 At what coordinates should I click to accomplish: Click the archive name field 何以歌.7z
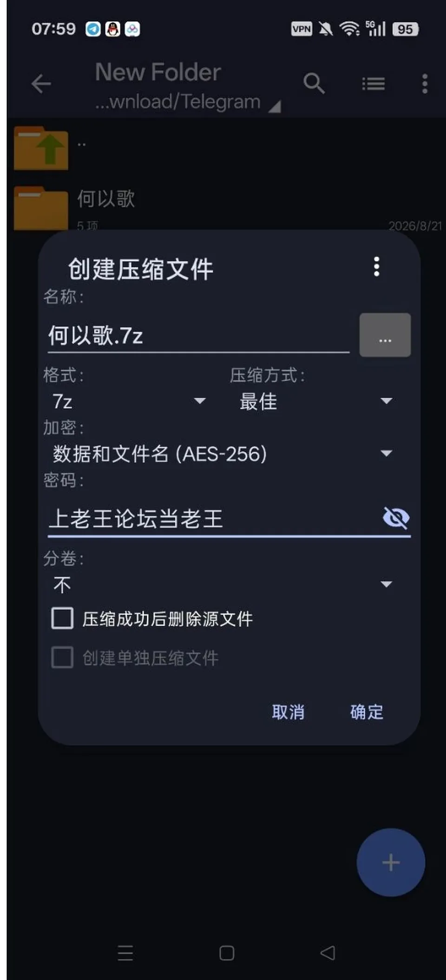198,335
